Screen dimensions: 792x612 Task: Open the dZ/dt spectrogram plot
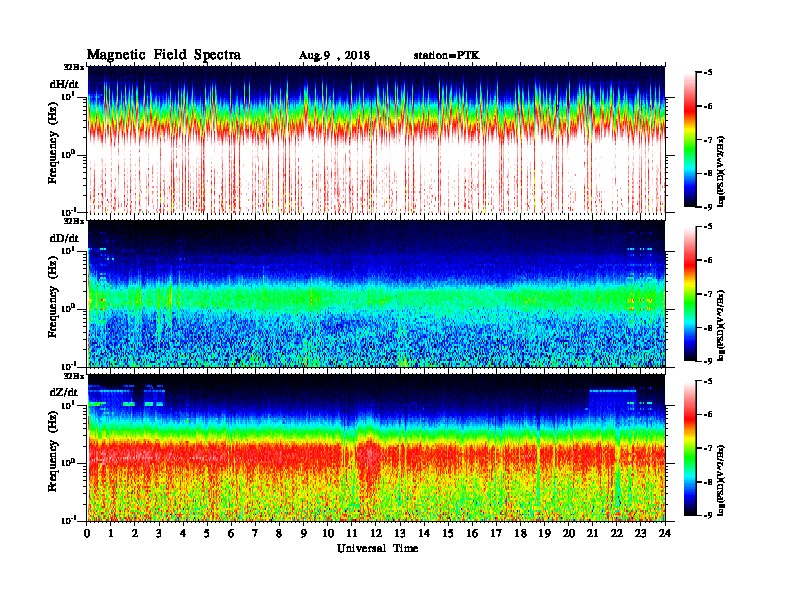pos(376,448)
